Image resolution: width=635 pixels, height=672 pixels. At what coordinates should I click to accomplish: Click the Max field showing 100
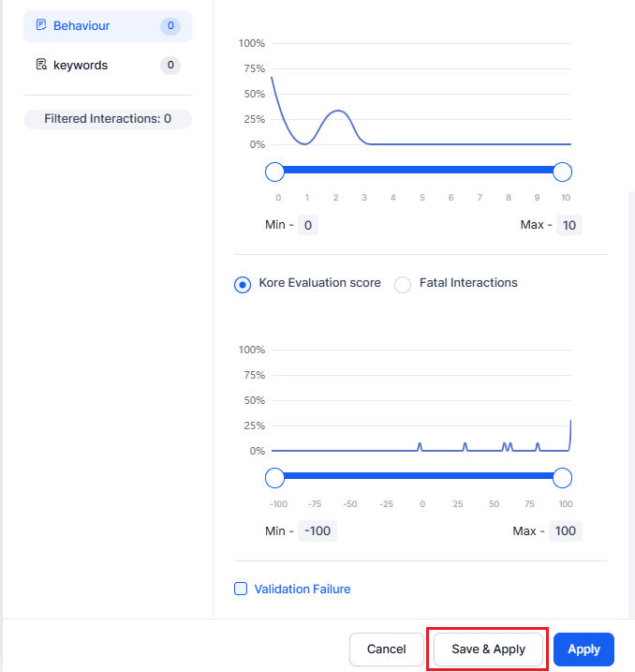pos(565,531)
